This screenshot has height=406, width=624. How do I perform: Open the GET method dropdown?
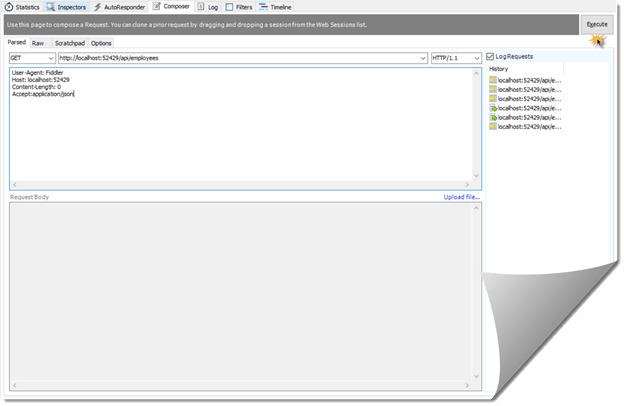coord(32,58)
